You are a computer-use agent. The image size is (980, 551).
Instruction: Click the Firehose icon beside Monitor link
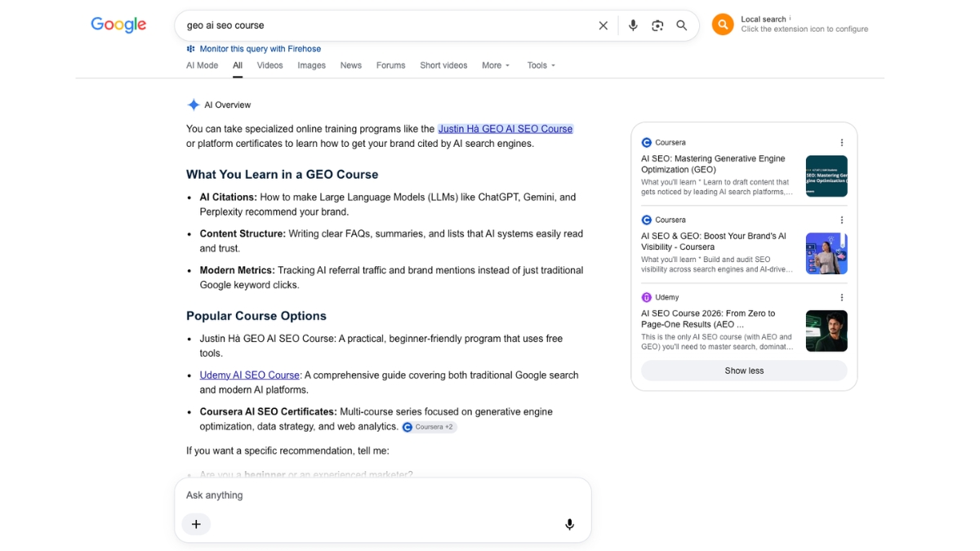tap(191, 49)
